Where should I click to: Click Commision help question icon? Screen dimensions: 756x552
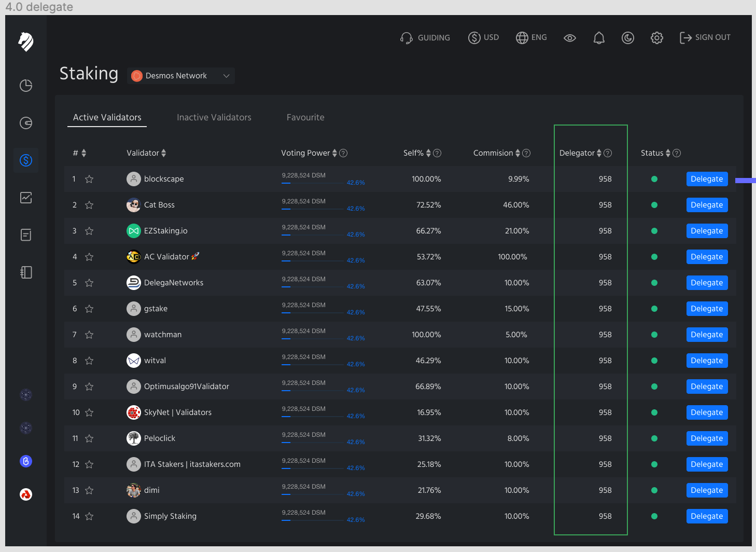[x=526, y=153]
